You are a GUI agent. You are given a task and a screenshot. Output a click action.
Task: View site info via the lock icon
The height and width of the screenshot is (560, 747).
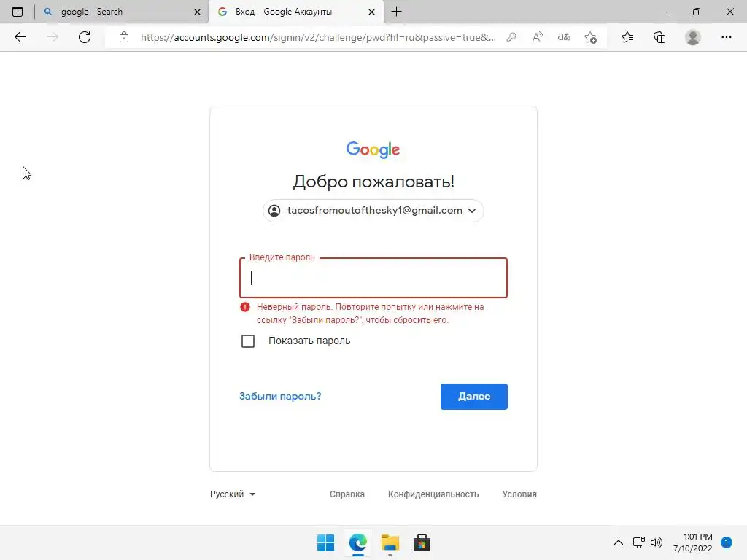pos(124,37)
